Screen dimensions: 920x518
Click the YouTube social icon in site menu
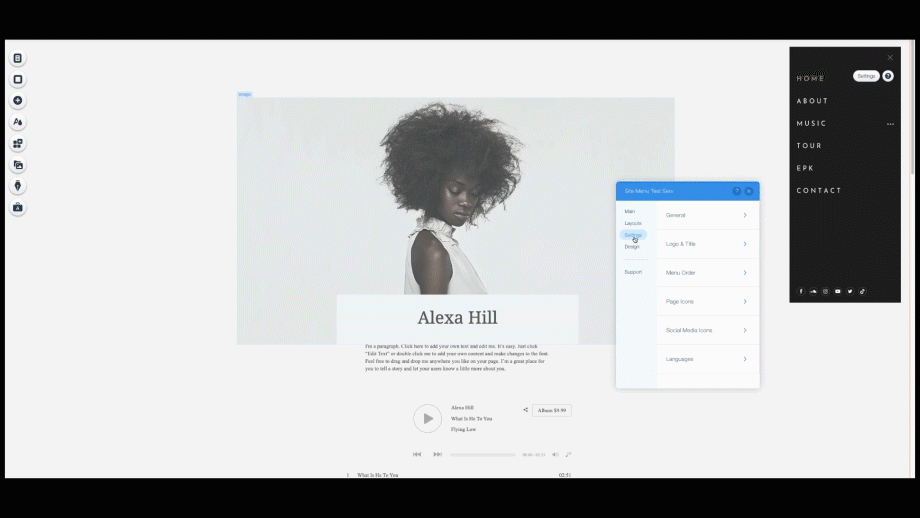[x=838, y=291]
